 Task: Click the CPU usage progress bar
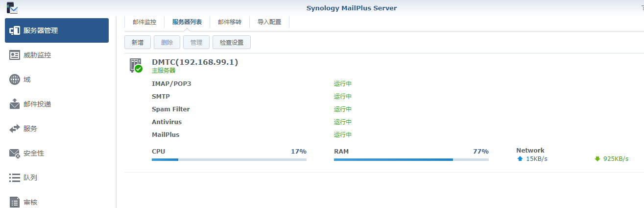pyautogui.click(x=229, y=159)
